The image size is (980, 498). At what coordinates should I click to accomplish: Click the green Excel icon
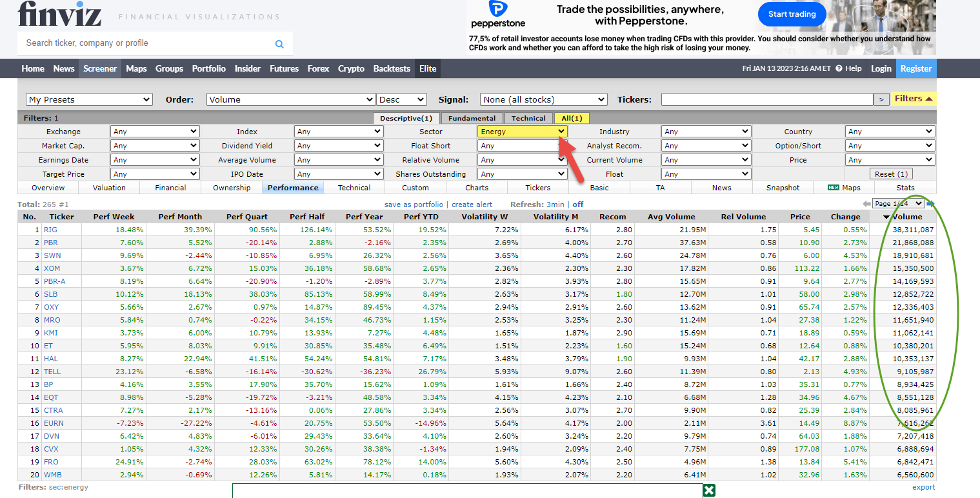click(709, 491)
